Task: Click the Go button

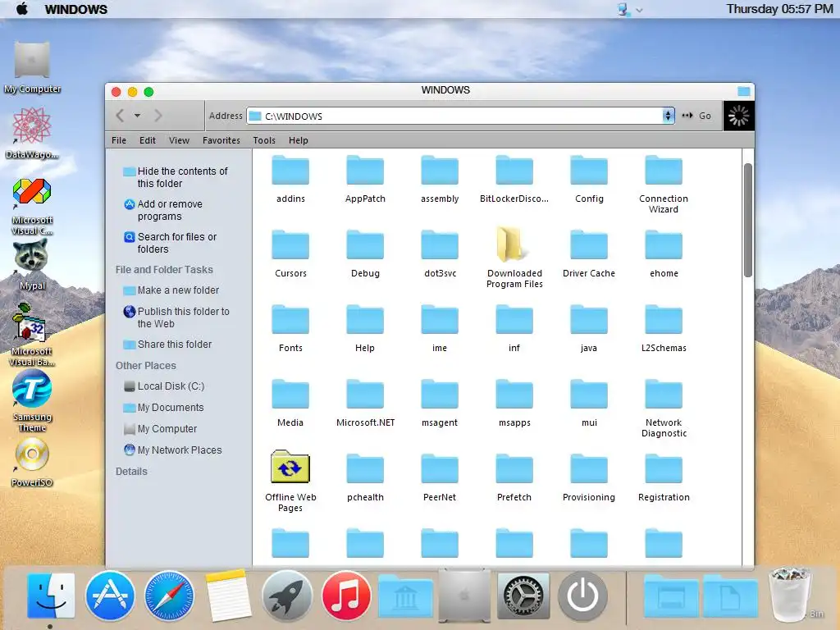Action: coord(697,116)
